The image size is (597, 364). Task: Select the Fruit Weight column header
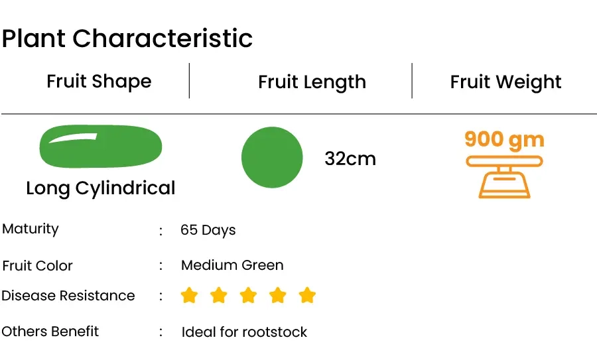[505, 82]
